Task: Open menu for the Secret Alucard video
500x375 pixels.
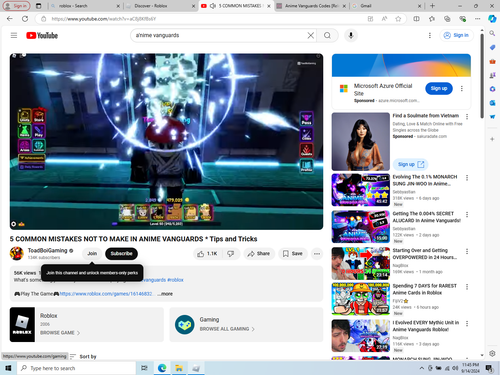Action: pos(467,214)
